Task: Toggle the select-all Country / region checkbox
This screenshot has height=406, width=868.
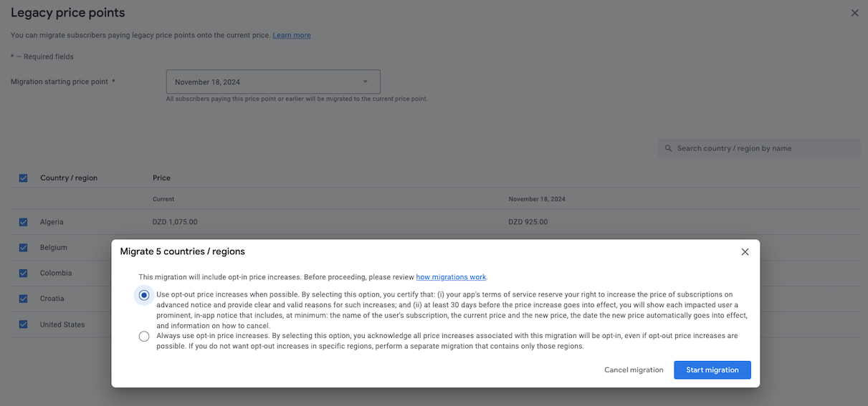Action: pyautogui.click(x=24, y=178)
